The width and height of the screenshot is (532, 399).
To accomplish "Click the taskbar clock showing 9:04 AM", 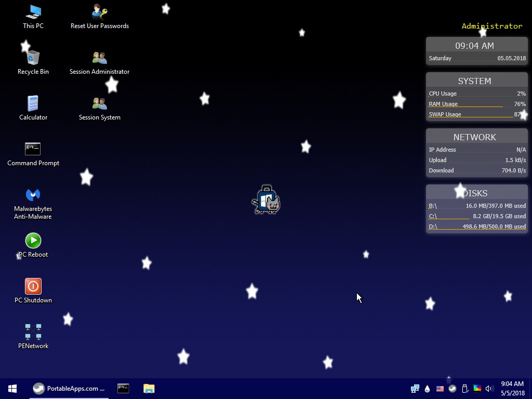I will [x=513, y=389].
